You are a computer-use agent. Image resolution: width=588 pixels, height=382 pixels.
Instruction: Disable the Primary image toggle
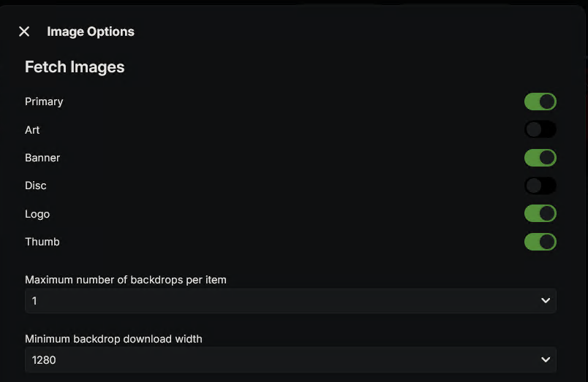540,102
